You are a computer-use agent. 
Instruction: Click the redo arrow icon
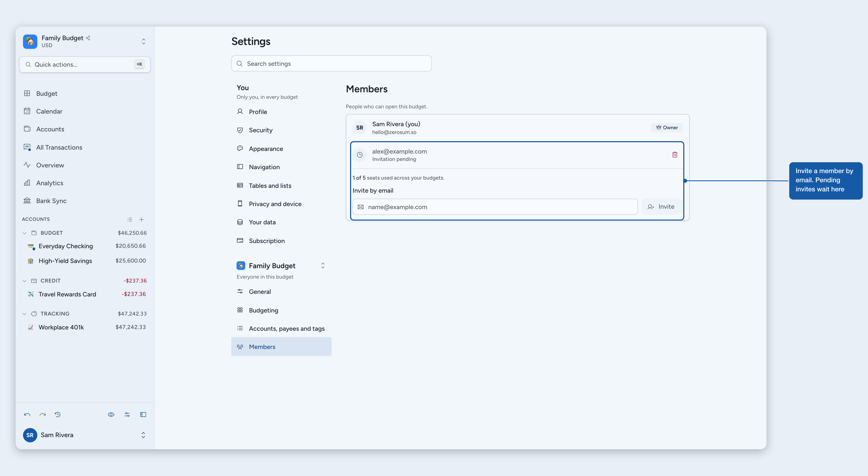[43, 415]
